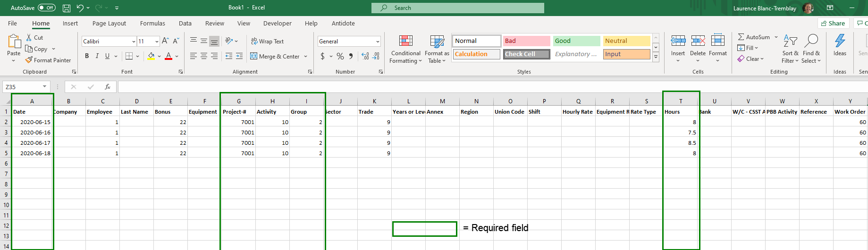This screenshot has width=868, height=250.
Task: Click Increase Decimal icon
Action: click(x=365, y=56)
